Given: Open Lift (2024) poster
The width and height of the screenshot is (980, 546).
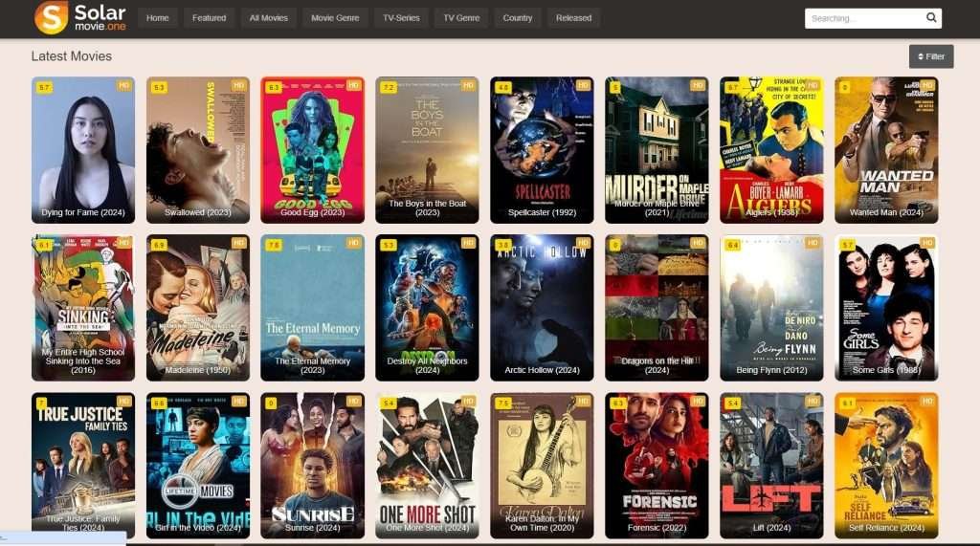Looking at the screenshot, I should pyautogui.click(x=771, y=466).
